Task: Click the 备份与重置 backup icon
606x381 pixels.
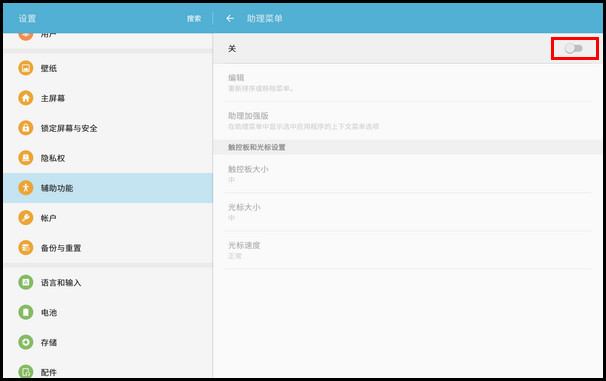Action: pos(26,248)
